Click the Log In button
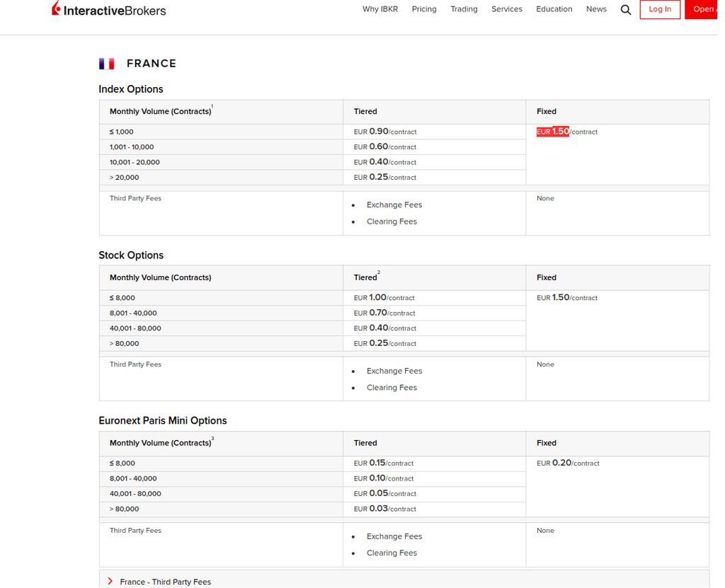This screenshot has width=725, height=588. 660,9
